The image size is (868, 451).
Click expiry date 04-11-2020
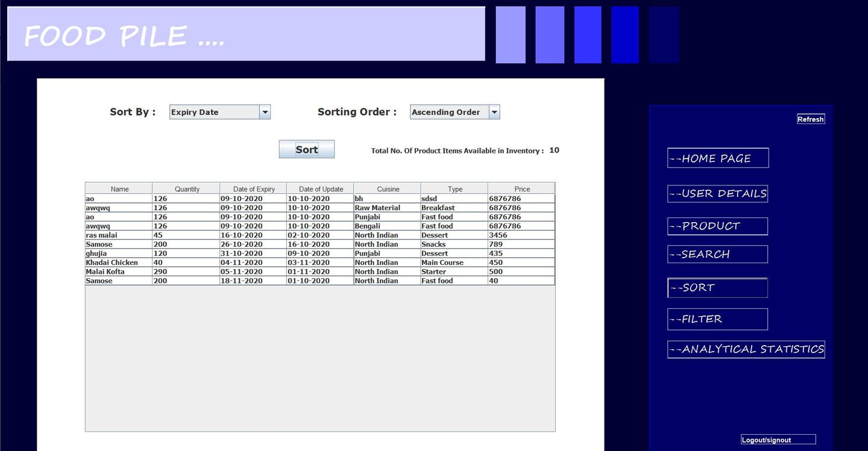coord(253,262)
